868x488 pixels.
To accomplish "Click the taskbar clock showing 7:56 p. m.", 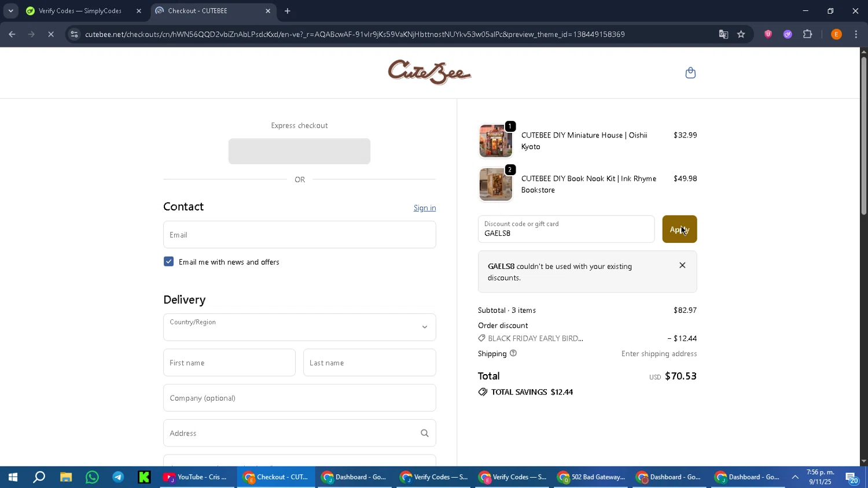I will 820,477.
